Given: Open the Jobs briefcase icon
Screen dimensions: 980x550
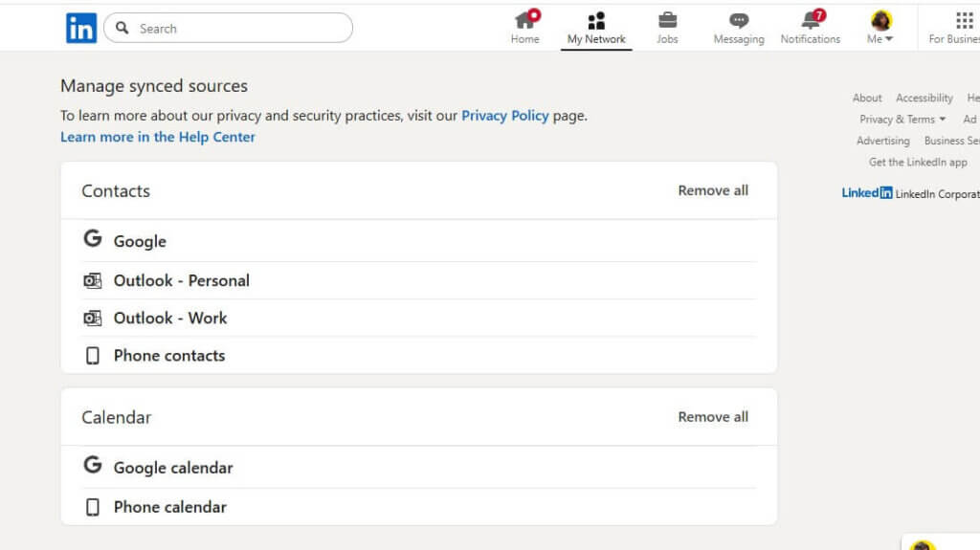Looking at the screenshot, I should click(x=667, y=21).
